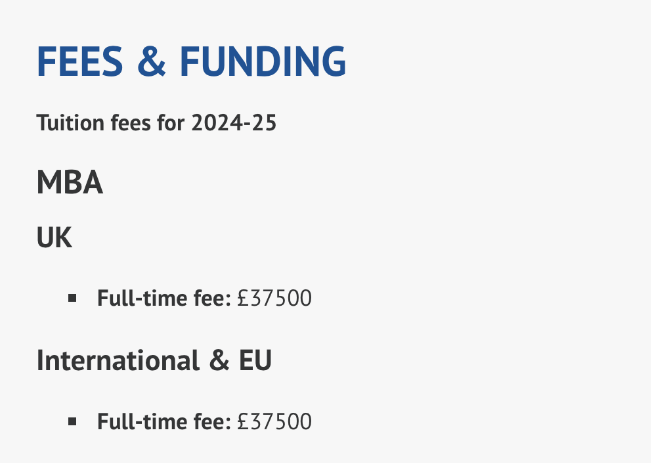Click the International & EU subheading
This screenshot has width=651, height=463.
point(154,360)
